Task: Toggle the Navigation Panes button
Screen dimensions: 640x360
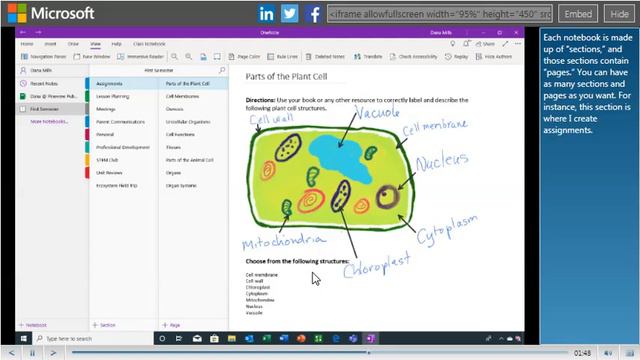Action: (43, 57)
